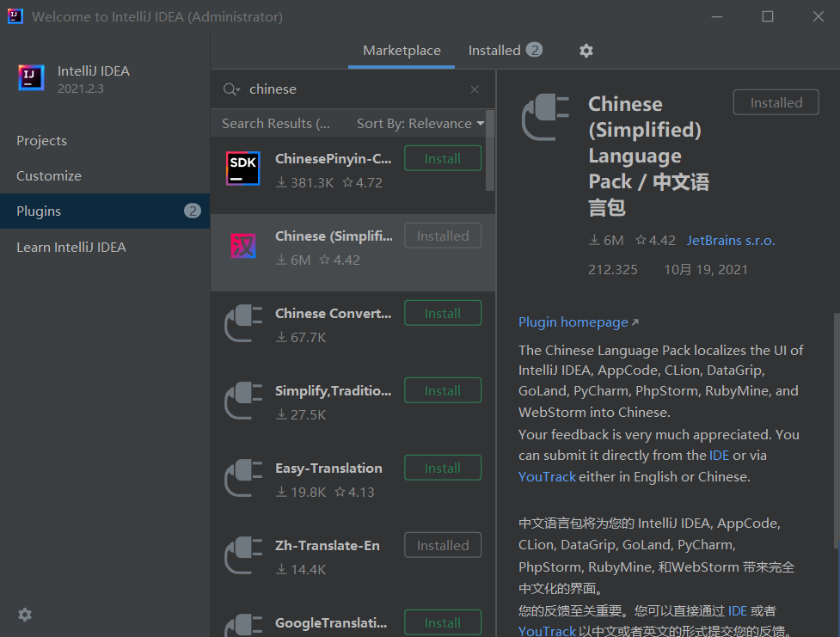Open the IDE link in Chinese description

[x=737, y=610]
